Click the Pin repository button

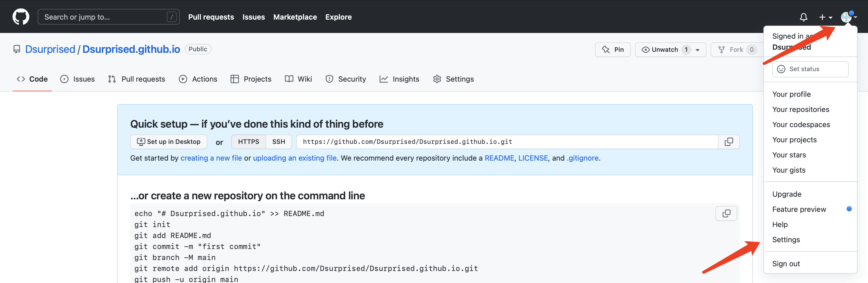(613, 49)
